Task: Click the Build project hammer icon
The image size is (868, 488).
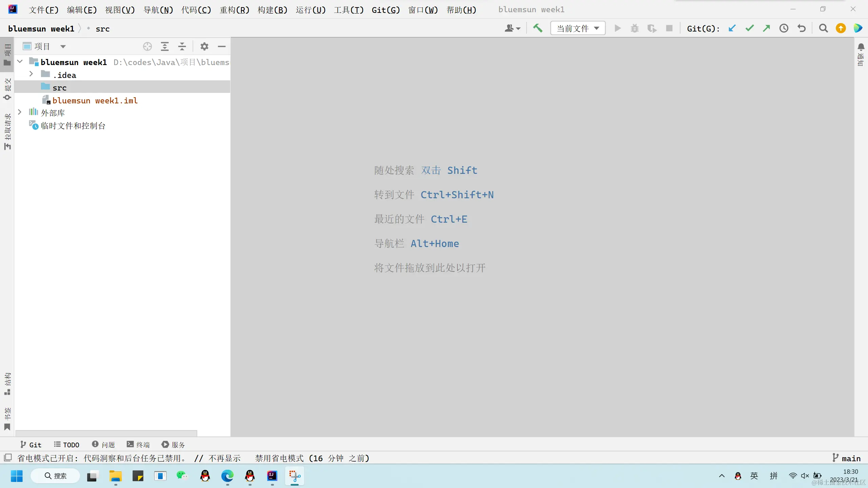Action: click(x=537, y=28)
